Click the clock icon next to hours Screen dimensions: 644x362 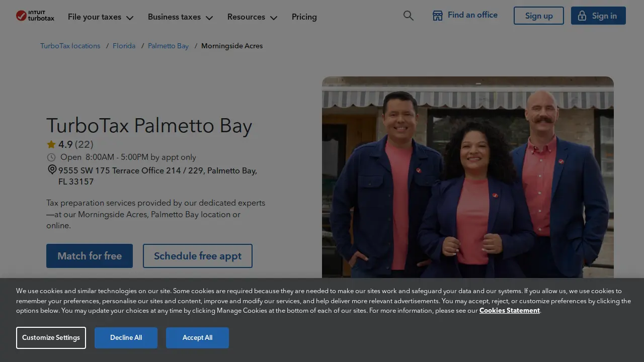coord(51,157)
